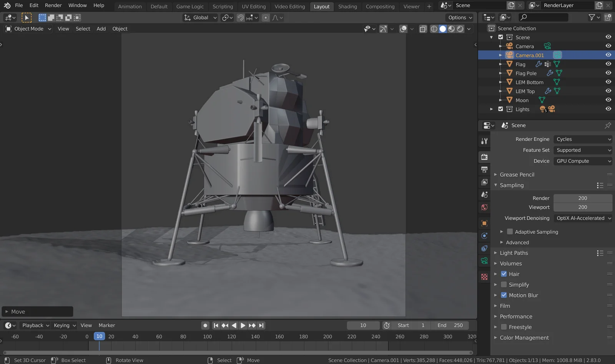
Task: Open the Device dropdown showing GPU Compute
Action: pyautogui.click(x=583, y=161)
